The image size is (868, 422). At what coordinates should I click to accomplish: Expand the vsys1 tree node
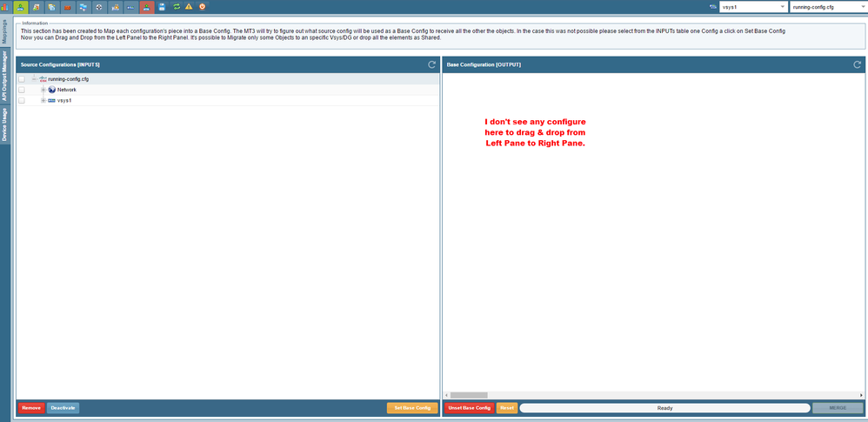click(43, 100)
